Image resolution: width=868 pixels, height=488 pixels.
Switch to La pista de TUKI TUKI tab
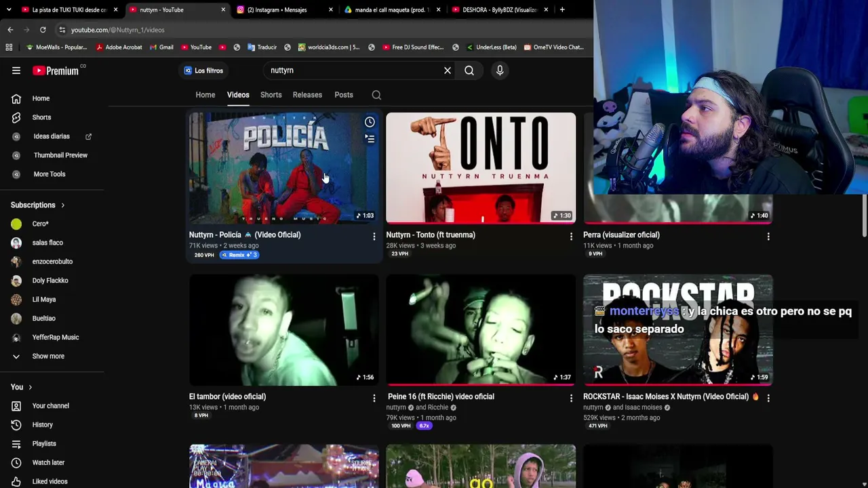point(69,9)
